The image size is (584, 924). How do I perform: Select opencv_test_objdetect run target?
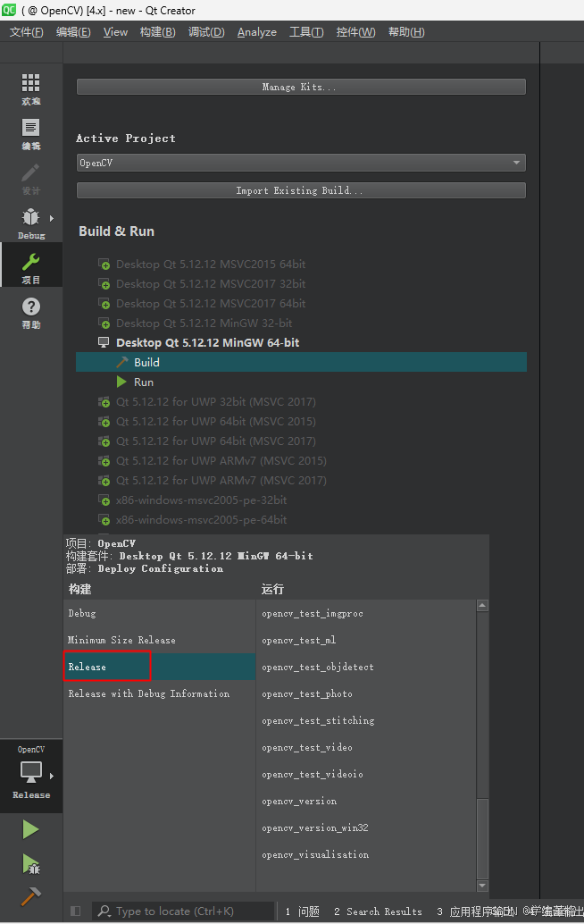pos(366,667)
